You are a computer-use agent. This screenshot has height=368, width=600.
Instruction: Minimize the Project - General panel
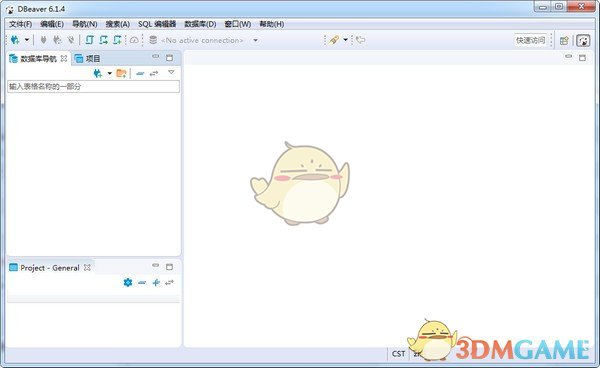tap(155, 265)
